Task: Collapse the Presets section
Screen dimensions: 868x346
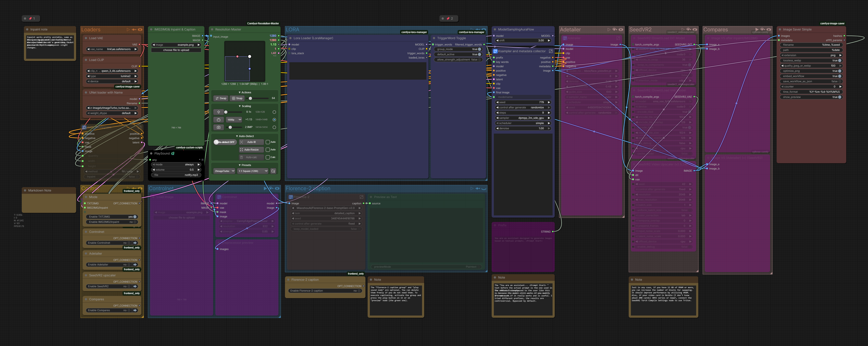Action: (x=245, y=165)
